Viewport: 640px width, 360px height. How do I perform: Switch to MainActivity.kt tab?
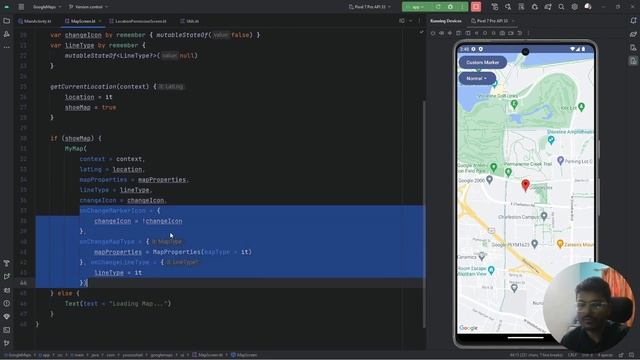coord(35,21)
